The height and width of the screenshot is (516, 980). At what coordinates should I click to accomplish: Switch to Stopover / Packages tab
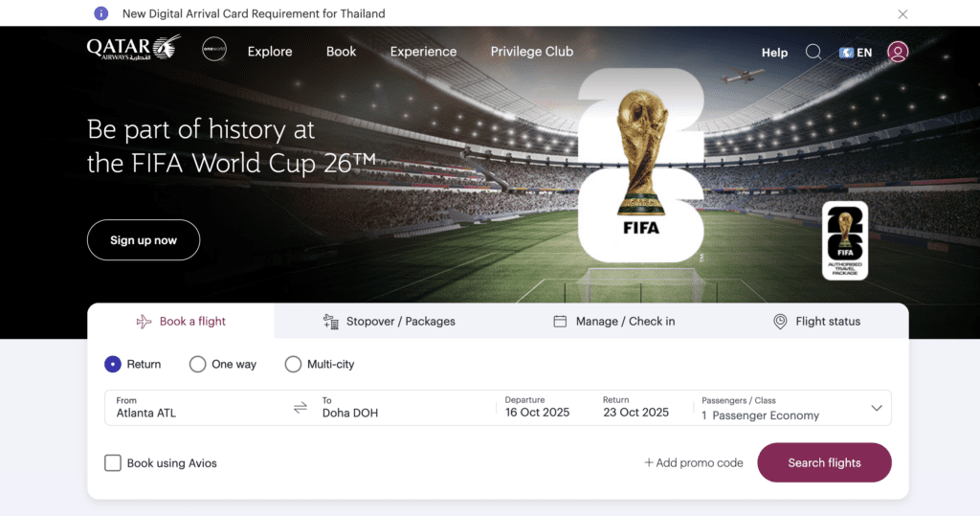390,322
